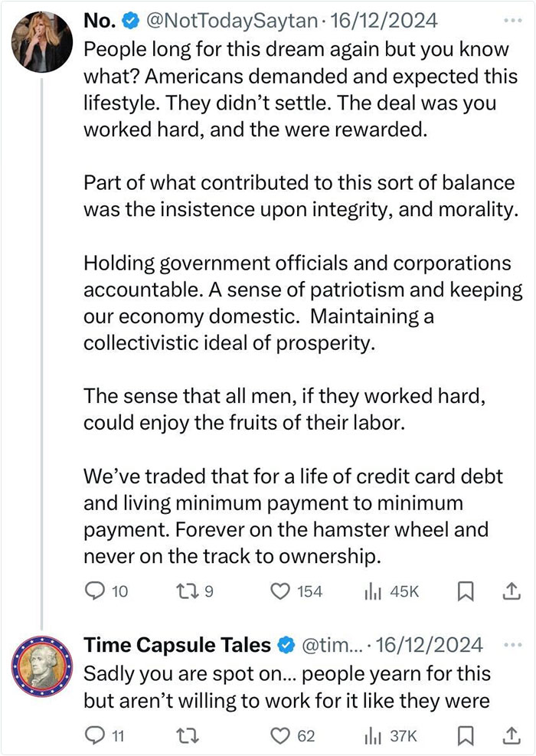The width and height of the screenshot is (536, 756).
Task: Reply to Time Capsule Tales
Action: click(x=96, y=735)
